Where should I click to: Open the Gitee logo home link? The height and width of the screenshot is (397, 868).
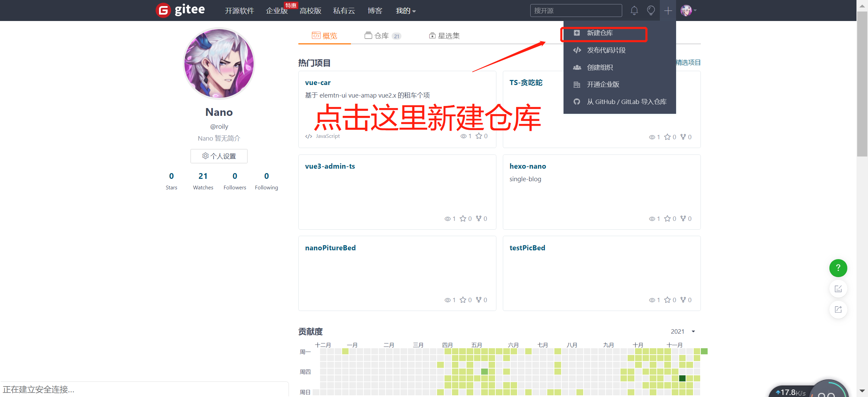tap(180, 10)
